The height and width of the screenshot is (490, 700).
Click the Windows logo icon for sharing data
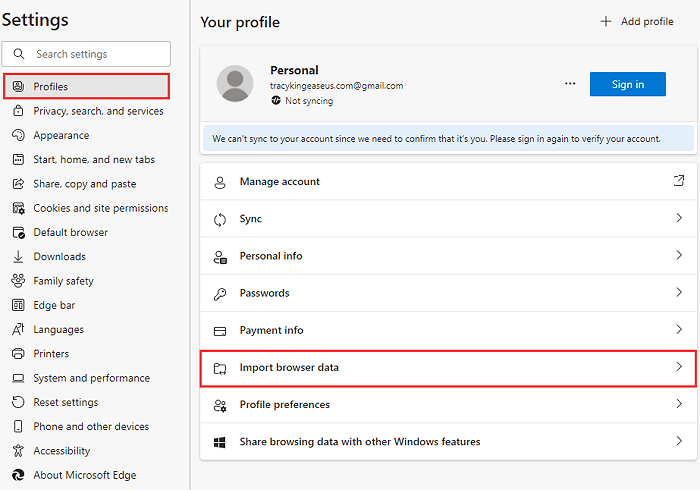pos(220,442)
